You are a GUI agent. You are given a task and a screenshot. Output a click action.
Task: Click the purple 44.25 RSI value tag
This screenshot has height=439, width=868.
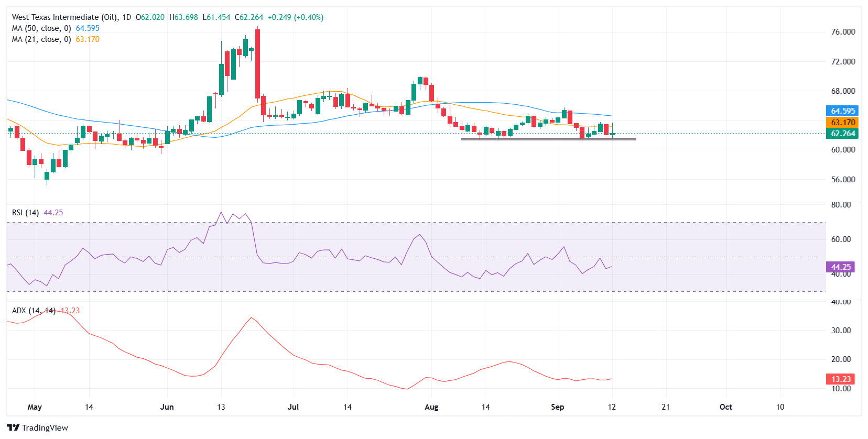(840, 267)
